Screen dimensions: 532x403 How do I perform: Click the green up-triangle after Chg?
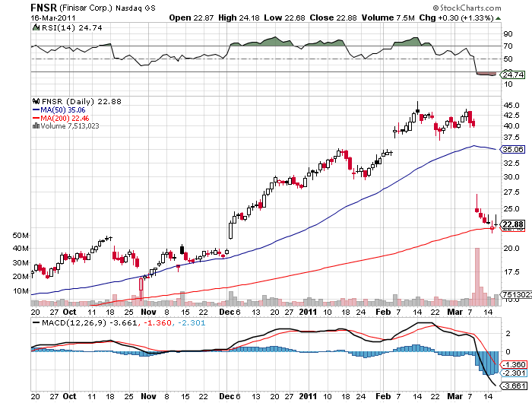click(x=498, y=18)
